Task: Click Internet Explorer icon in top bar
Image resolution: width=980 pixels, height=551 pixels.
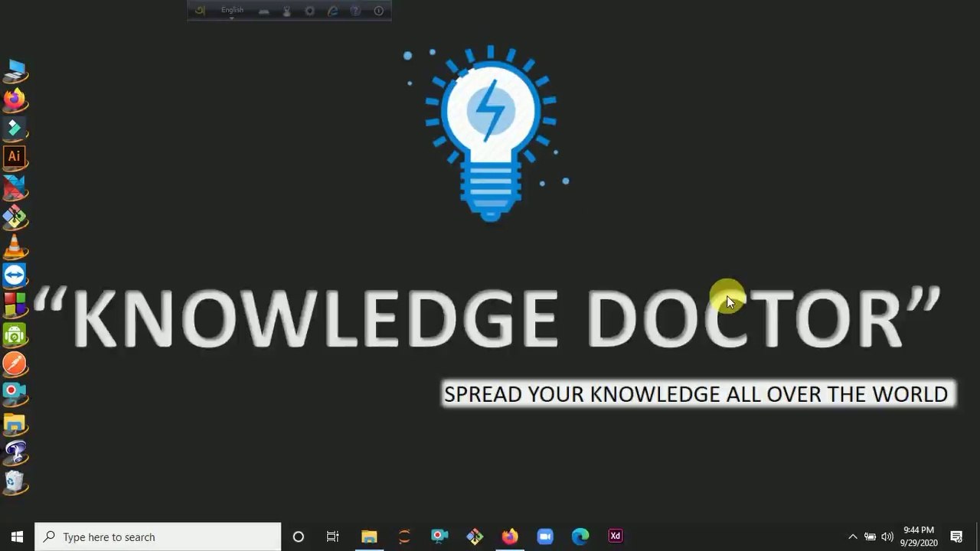Action: click(333, 11)
